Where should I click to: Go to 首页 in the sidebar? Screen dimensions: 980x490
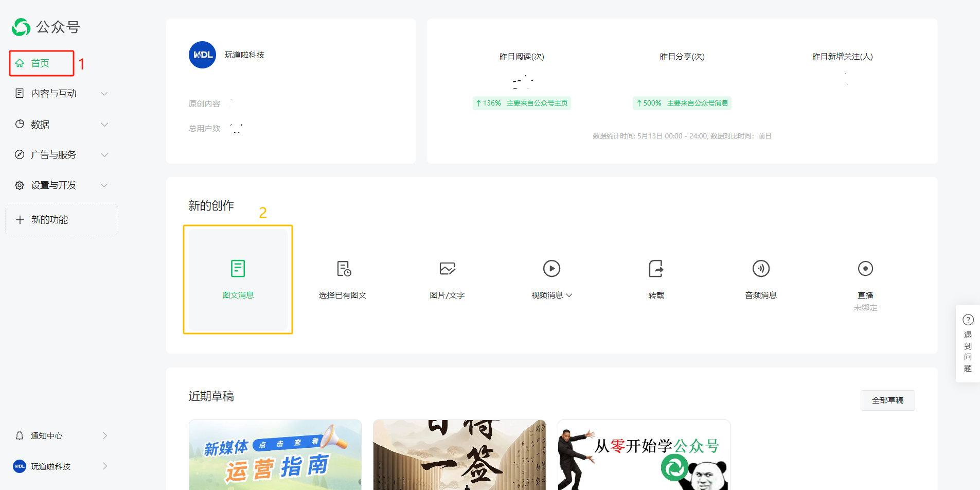tap(40, 63)
